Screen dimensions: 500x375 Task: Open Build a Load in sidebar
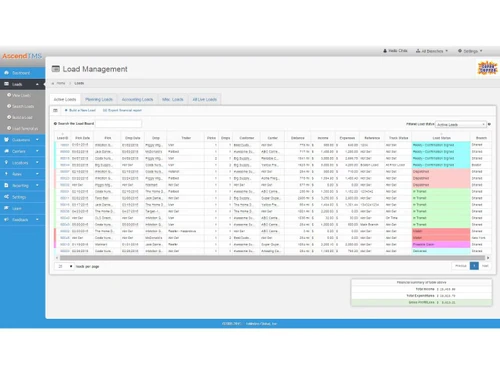(x=23, y=117)
